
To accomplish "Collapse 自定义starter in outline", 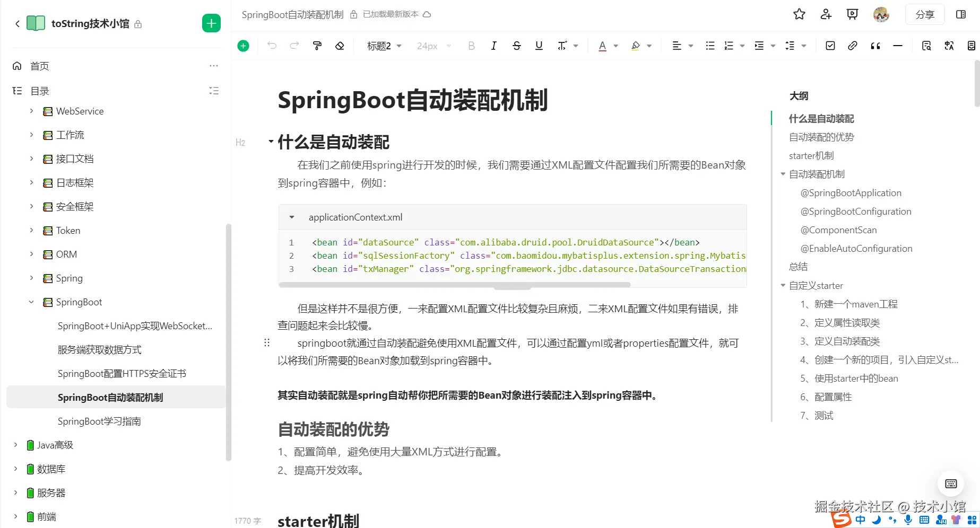I will [x=783, y=285].
